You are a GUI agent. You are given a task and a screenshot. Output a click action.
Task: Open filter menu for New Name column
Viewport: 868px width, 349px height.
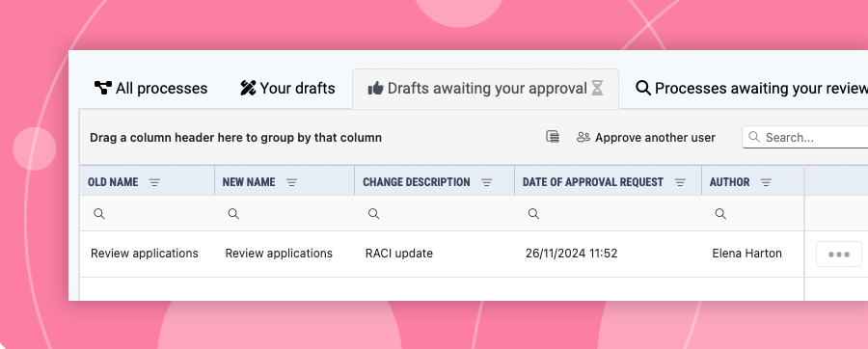coord(291,182)
